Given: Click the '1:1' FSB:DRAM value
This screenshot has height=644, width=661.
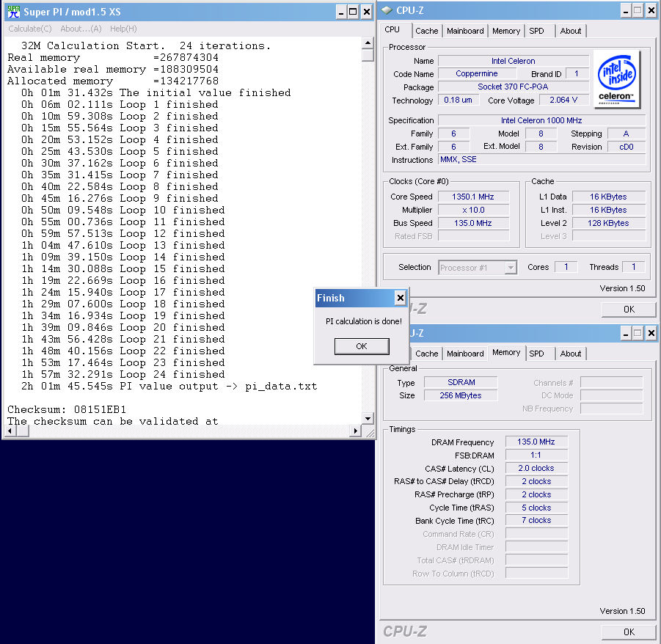Looking at the screenshot, I should click(x=536, y=455).
